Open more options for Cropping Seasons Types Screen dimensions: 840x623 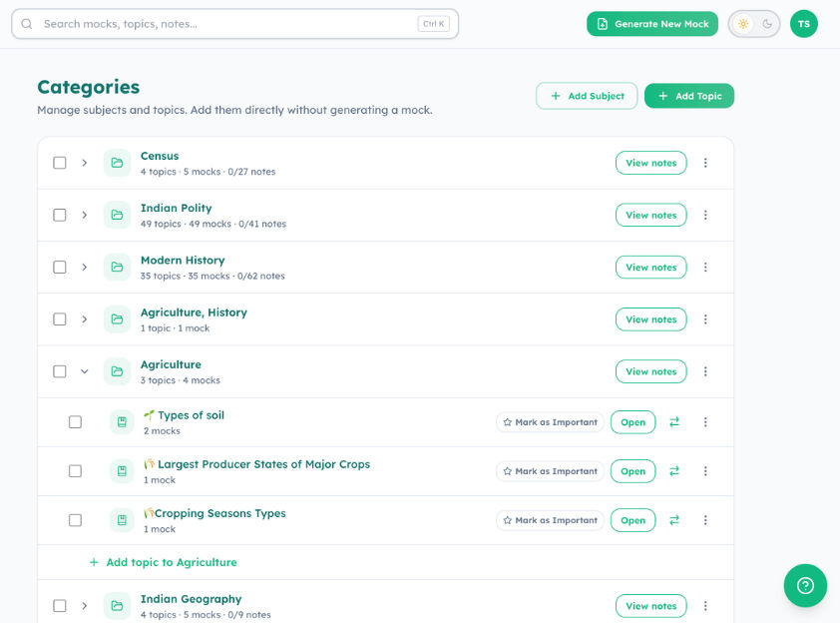click(705, 520)
